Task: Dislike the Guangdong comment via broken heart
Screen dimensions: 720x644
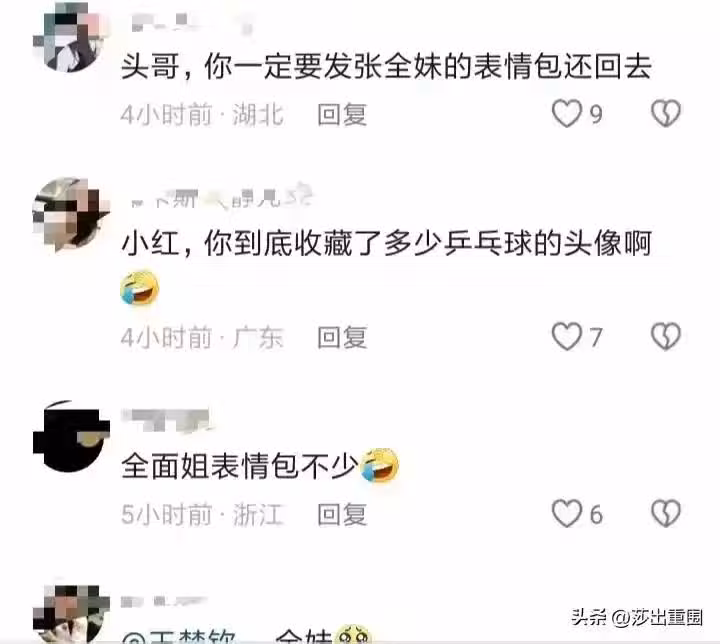Action: pos(666,337)
